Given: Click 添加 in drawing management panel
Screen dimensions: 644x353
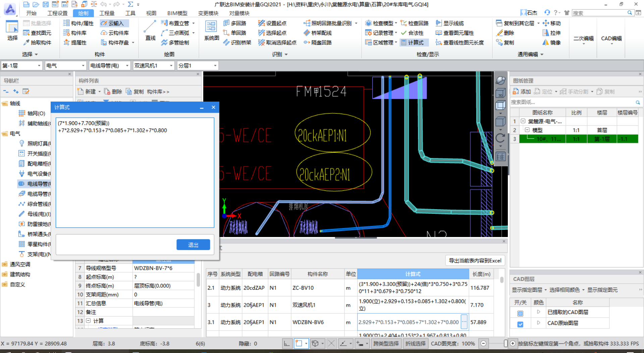Looking at the screenshot, I should pyautogui.click(x=522, y=92).
